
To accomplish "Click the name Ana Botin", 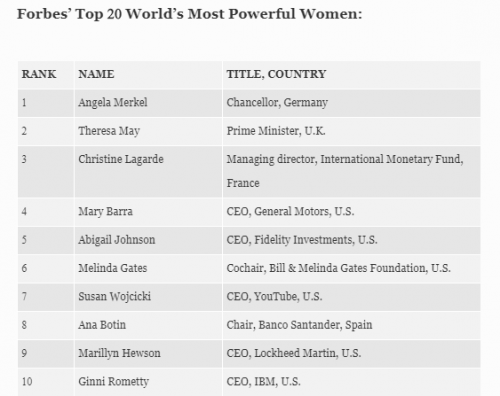I will (x=102, y=325).
